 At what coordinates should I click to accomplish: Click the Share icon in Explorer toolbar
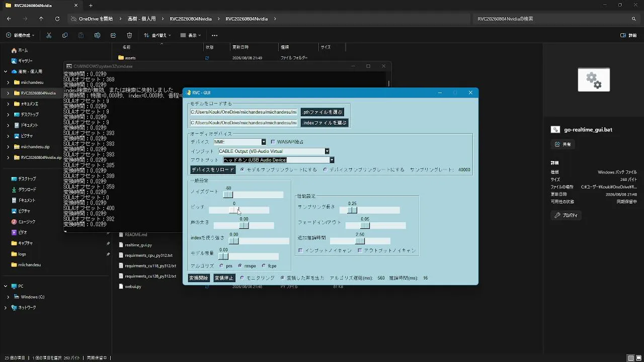113,35
